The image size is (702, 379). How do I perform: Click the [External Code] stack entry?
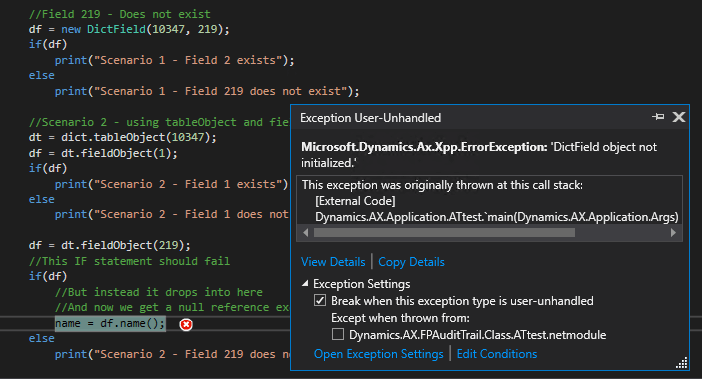coord(355,201)
